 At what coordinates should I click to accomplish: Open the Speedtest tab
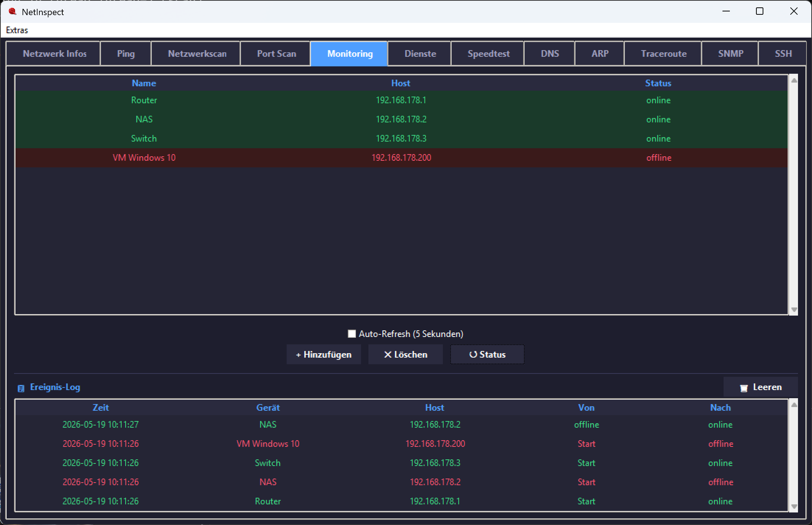[489, 53]
